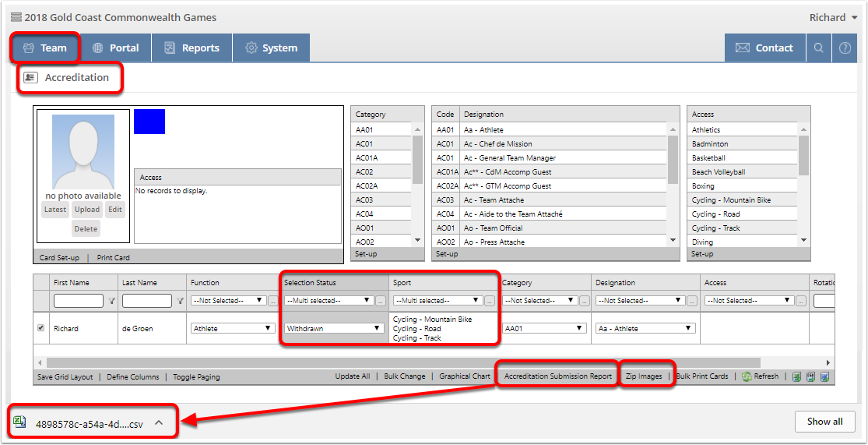Open the help question mark icon
Screen dimensions: 868x445
tap(844, 48)
